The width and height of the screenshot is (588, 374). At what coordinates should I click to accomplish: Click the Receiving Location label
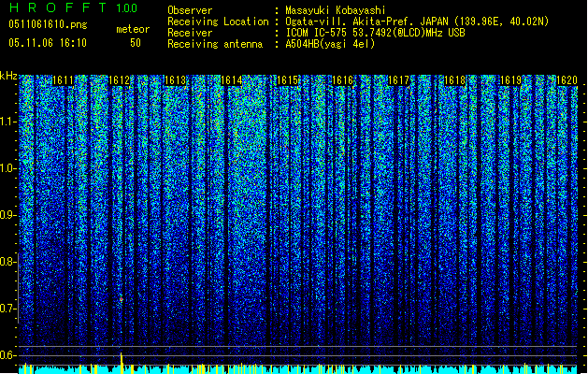tap(218, 22)
